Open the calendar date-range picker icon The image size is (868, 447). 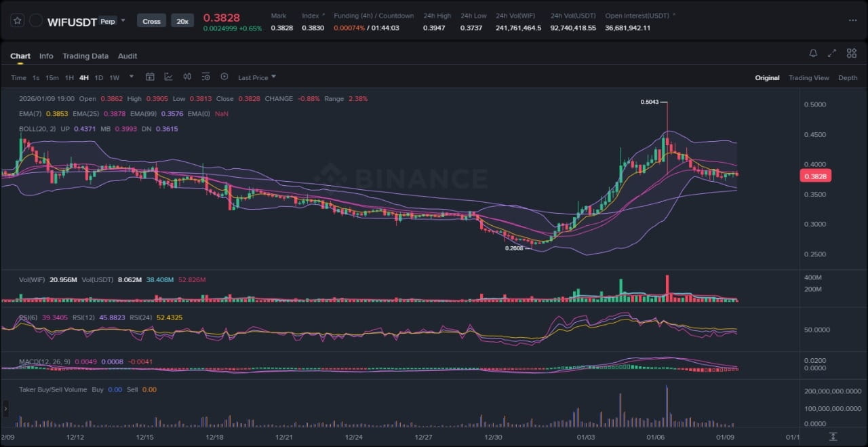[150, 77]
